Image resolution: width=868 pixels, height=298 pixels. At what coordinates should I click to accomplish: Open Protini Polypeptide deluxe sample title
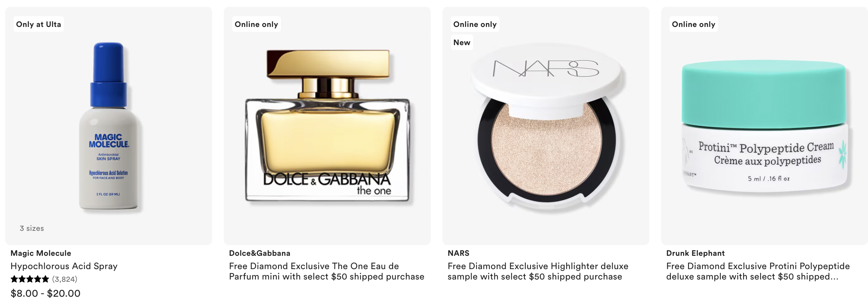point(758,271)
